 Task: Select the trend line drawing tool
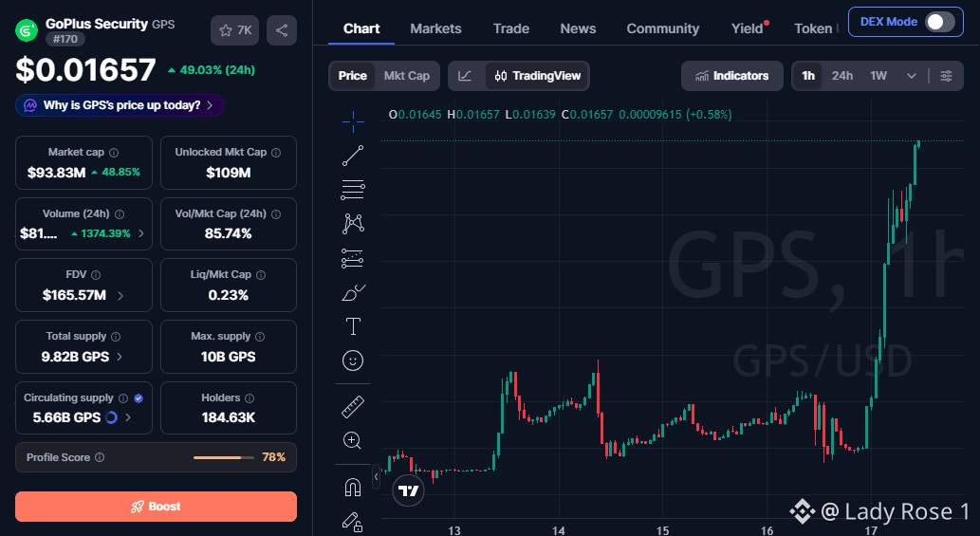click(x=353, y=156)
